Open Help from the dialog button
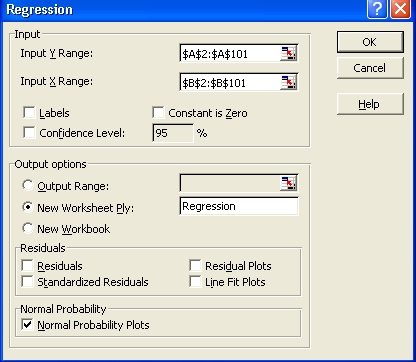The height and width of the screenshot is (362, 416). 370,104
